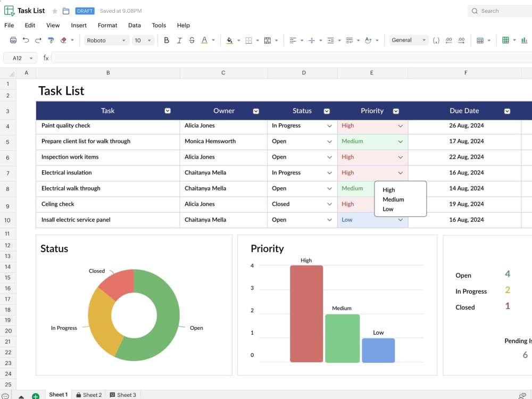Click the insert chart icon

click(524, 40)
